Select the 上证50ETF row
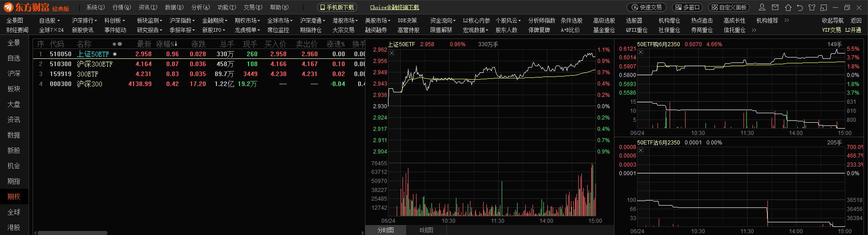 199,54
